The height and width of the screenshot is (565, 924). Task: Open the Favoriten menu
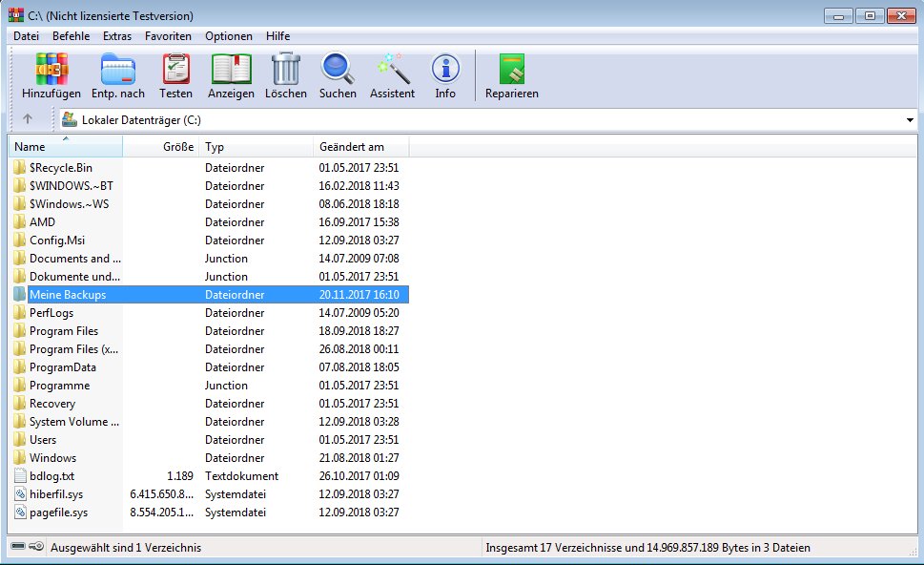click(x=168, y=36)
